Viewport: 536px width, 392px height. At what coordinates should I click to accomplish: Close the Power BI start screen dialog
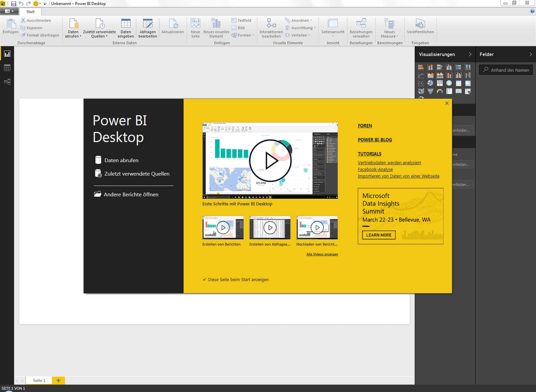(x=447, y=103)
